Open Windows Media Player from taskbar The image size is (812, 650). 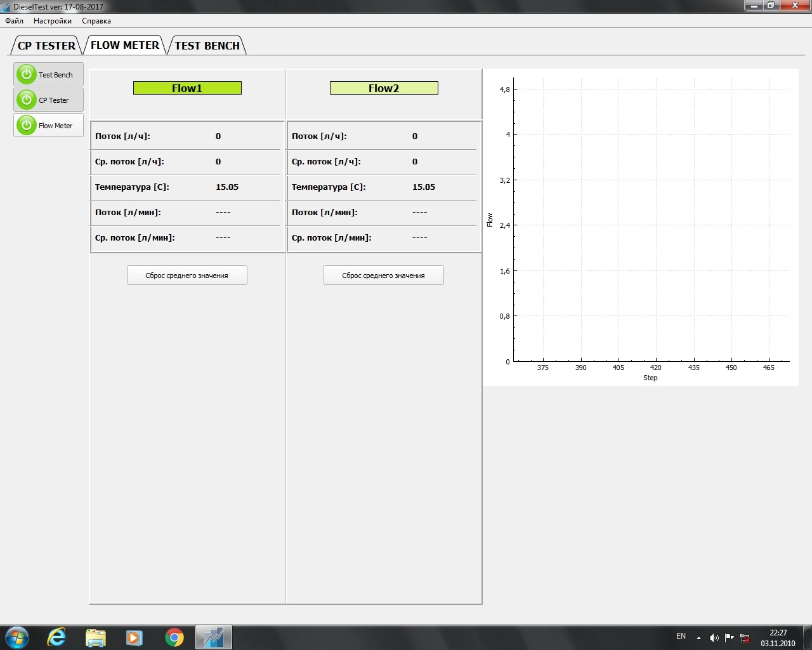pyautogui.click(x=134, y=637)
